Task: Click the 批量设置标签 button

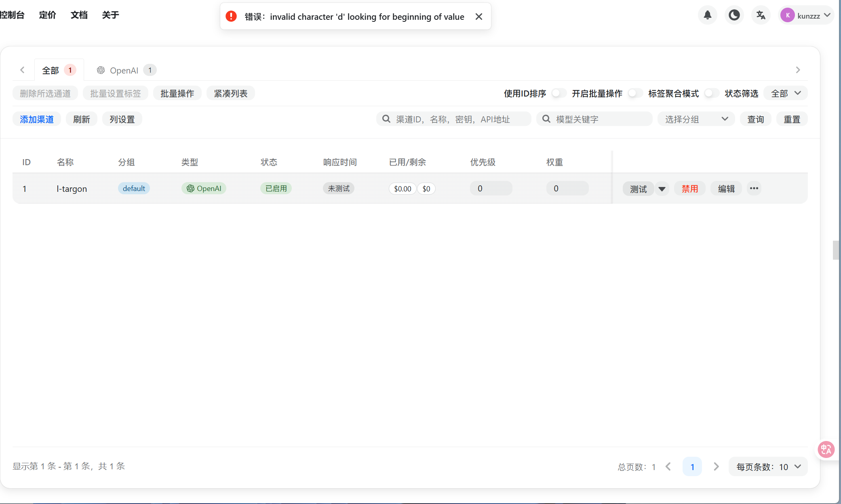Action: [116, 93]
